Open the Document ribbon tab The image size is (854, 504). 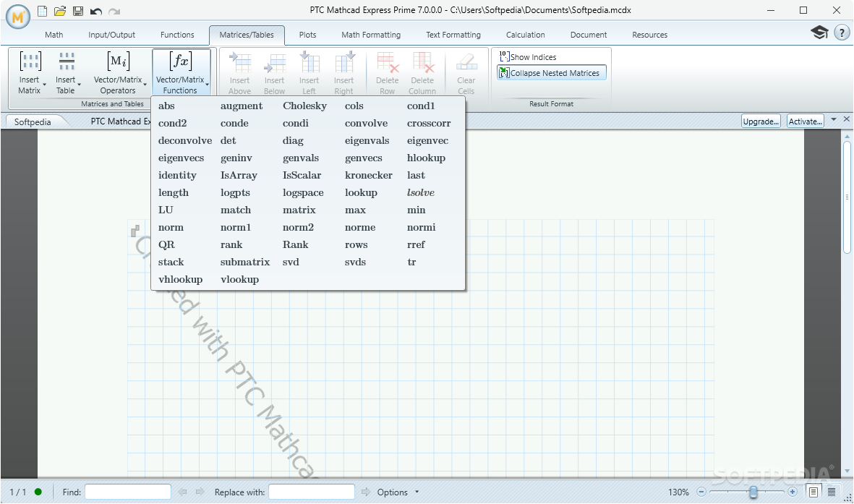pyautogui.click(x=588, y=35)
